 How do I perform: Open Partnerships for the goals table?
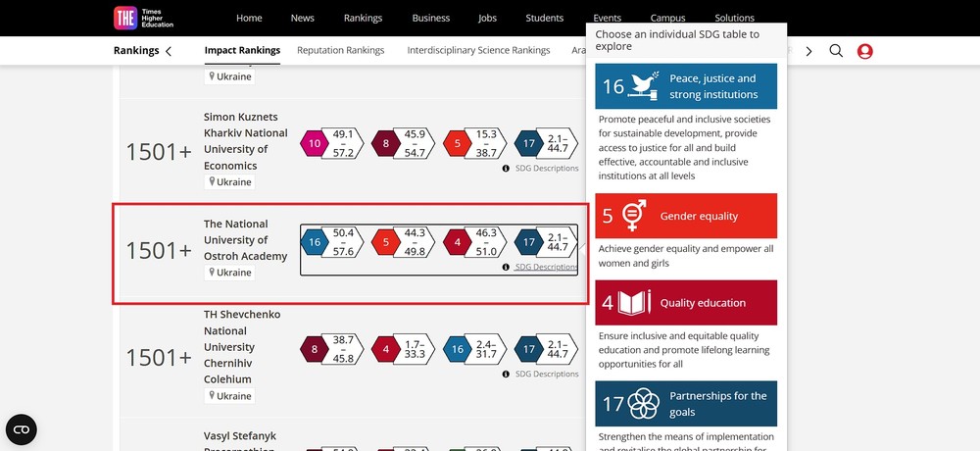tap(686, 404)
